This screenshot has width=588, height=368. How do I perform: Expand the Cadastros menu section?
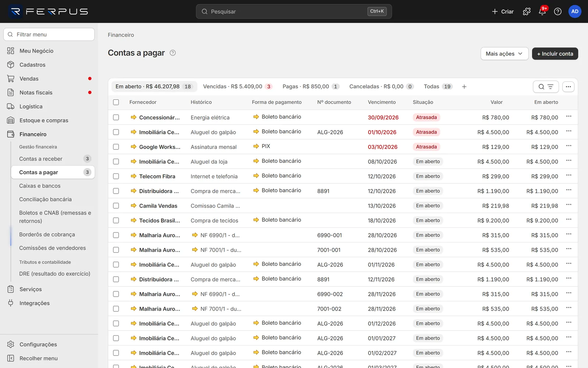click(49, 65)
